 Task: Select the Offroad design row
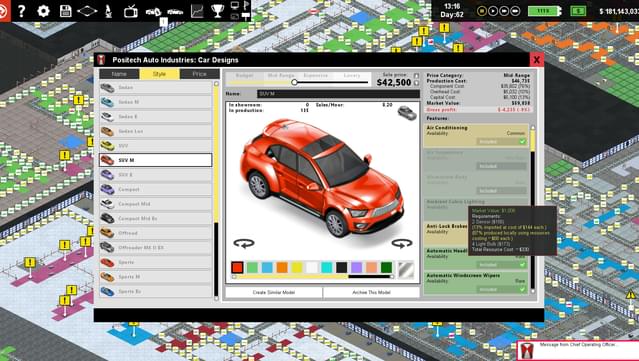156,233
